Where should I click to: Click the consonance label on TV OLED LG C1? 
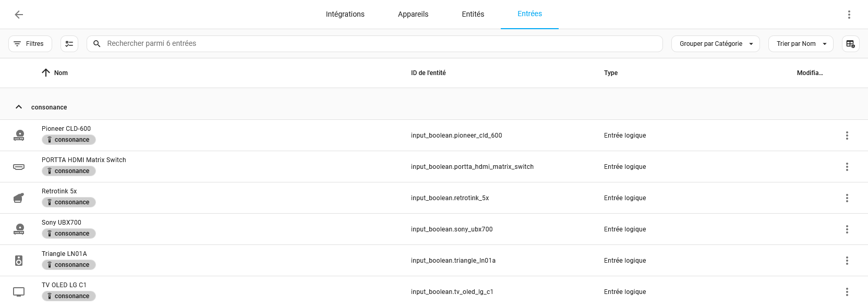69,296
